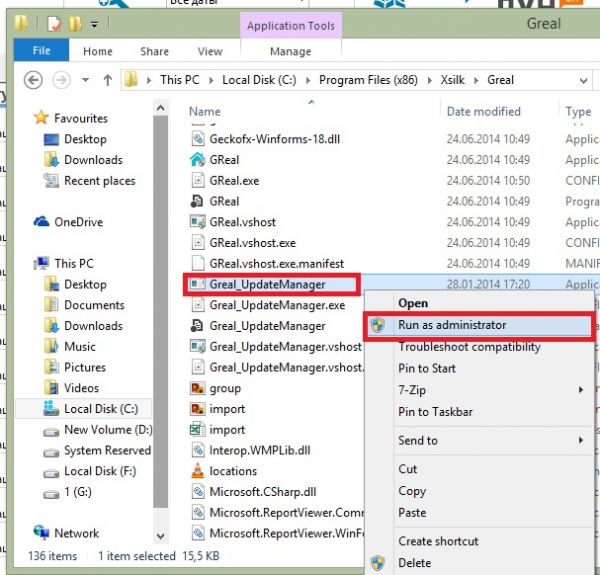The image size is (600, 575).
Task: Select GReal.vshost application icon
Action: 197,222
